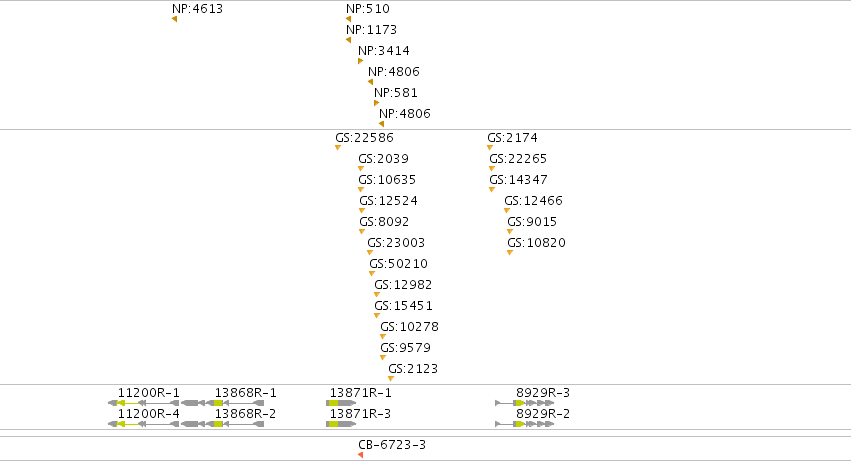Select the '11200R-1' label text
Image resolution: width=851 pixels, height=461 pixels.
149,393
